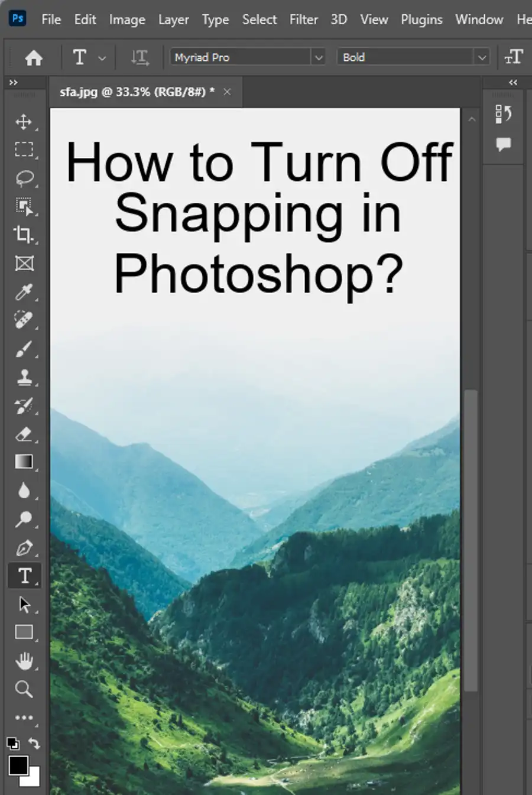Open the black foreground color swatch
This screenshot has width=532, height=795.
tap(18, 765)
